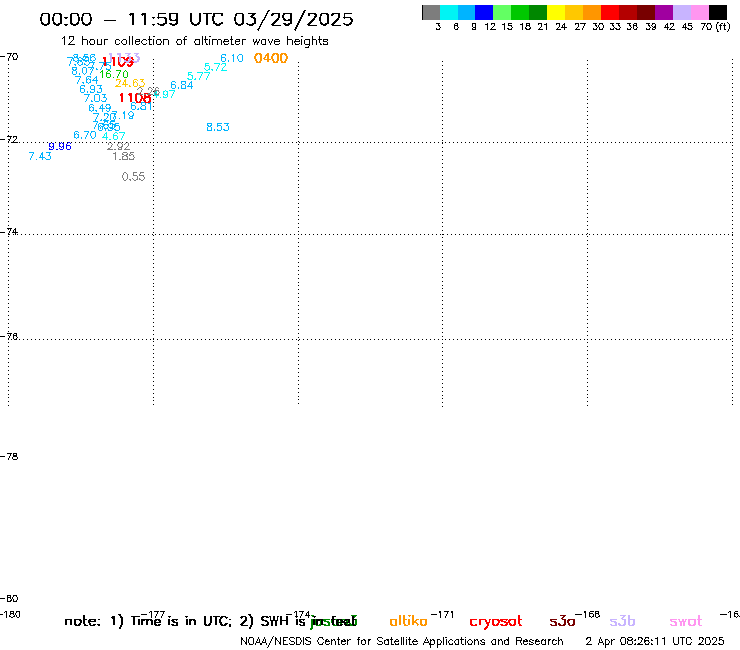This screenshot has width=740, height=650.
Task: Click the '6.81' wave height reading
Action: pyautogui.click(x=141, y=106)
